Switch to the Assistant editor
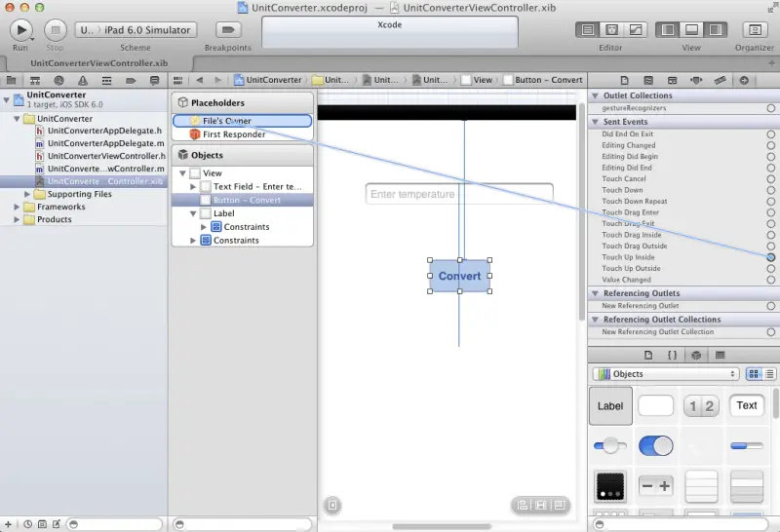 tap(612, 29)
